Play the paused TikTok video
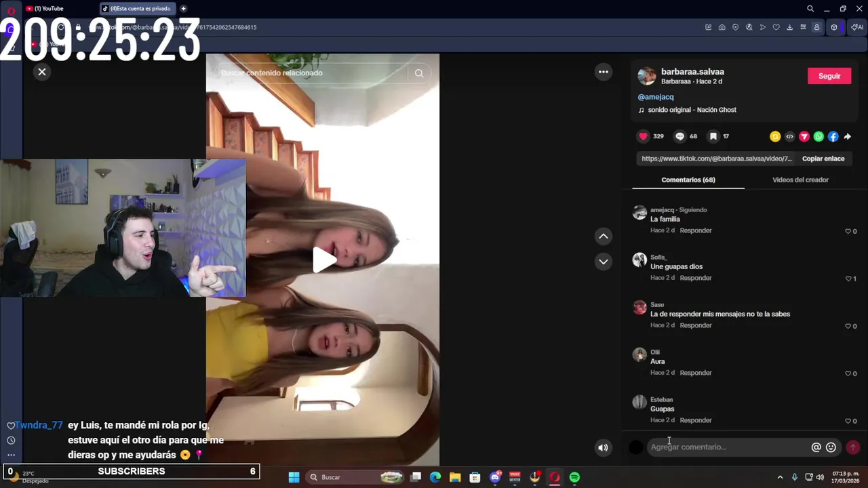 324,260
